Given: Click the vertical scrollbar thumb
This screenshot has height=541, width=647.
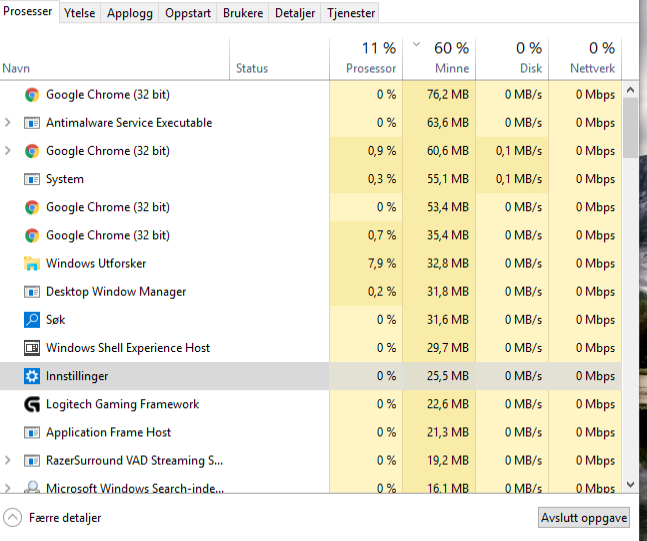Looking at the screenshot, I should [630, 123].
